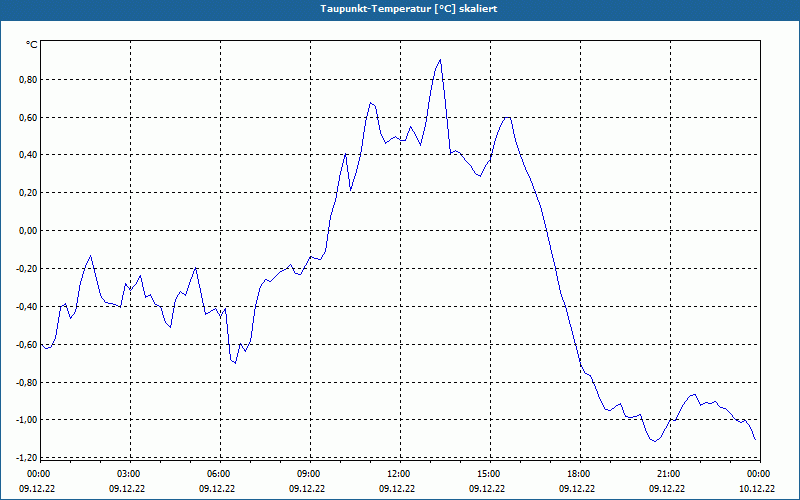Select the '-1,20' y-axis value
Screen dimensions: 800x500
[28, 458]
